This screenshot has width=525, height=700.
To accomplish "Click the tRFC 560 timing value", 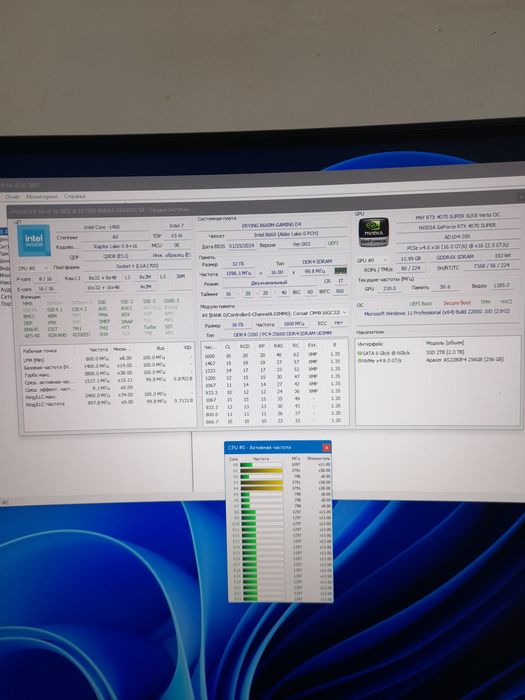I will click(340, 291).
